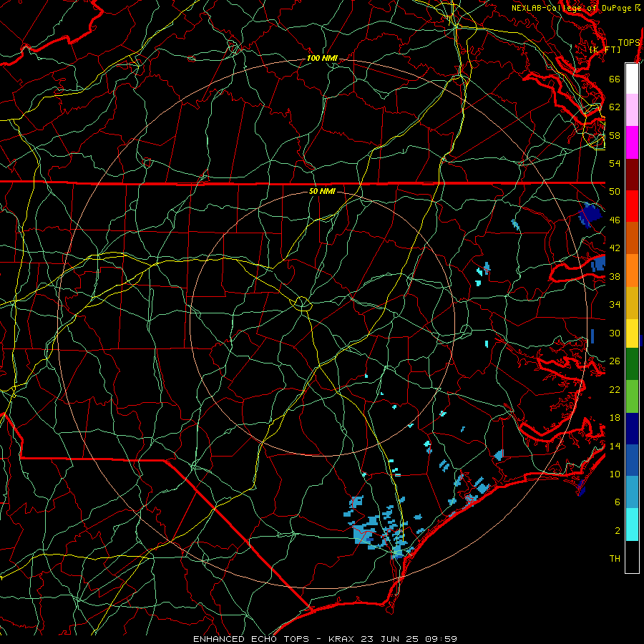
Task: Click the "30" legend value
Action: [615, 333]
